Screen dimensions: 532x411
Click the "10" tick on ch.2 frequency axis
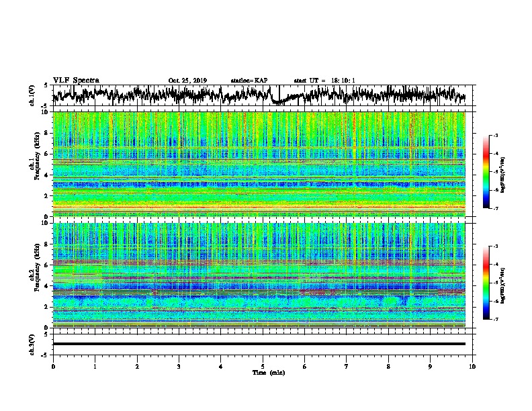pyautogui.click(x=46, y=223)
